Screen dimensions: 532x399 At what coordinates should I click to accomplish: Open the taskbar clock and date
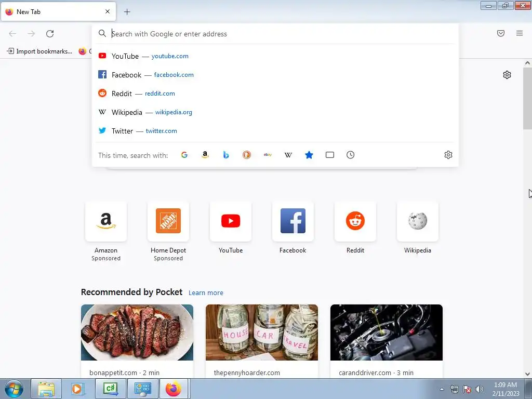[506, 389]
